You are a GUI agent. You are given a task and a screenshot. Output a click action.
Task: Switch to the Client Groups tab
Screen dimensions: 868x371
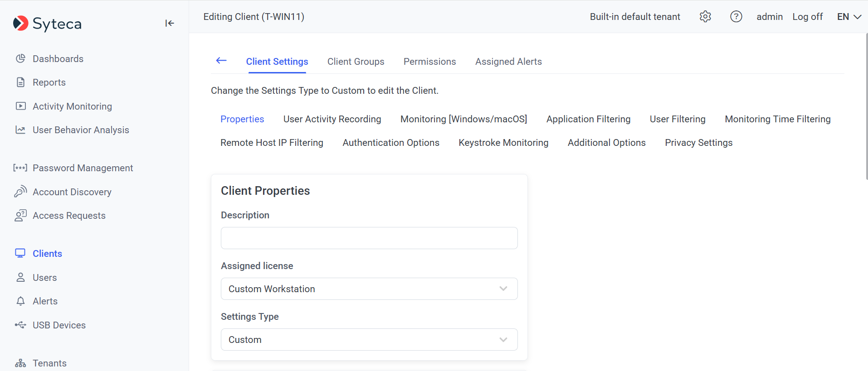coord(356,62)
